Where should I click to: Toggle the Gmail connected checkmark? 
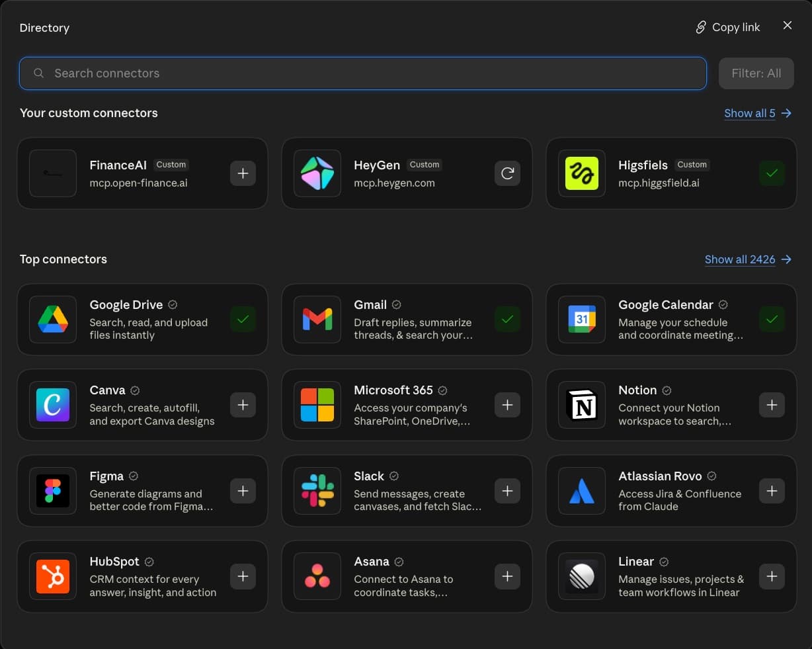point(507,320)
